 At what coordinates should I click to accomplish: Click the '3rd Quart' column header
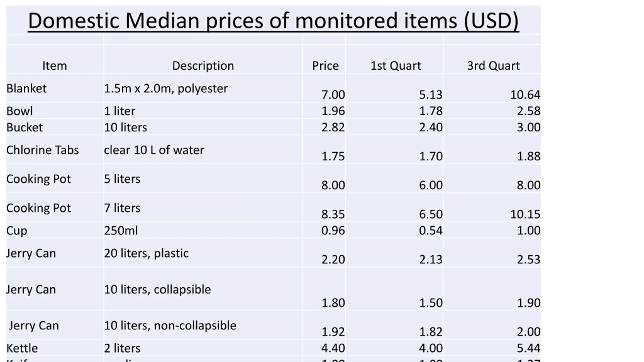[x=493, y=66]
